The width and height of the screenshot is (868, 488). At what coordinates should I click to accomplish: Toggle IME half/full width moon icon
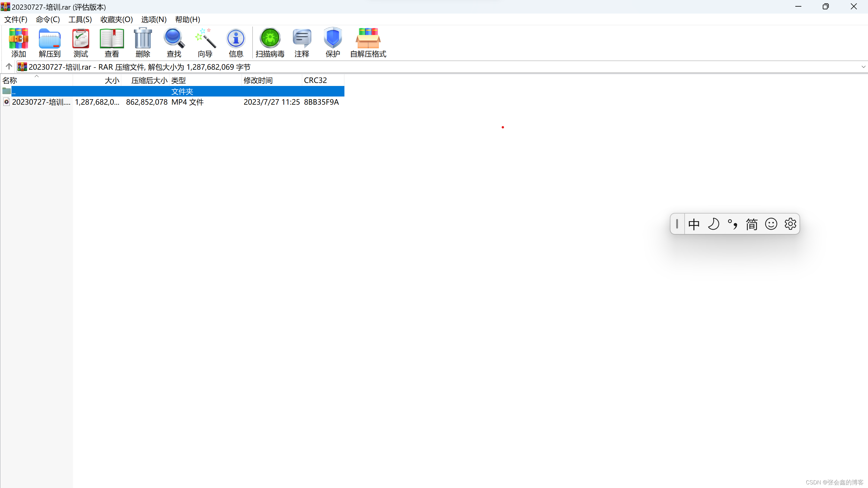pyautogui.click(x=713, y=224)
